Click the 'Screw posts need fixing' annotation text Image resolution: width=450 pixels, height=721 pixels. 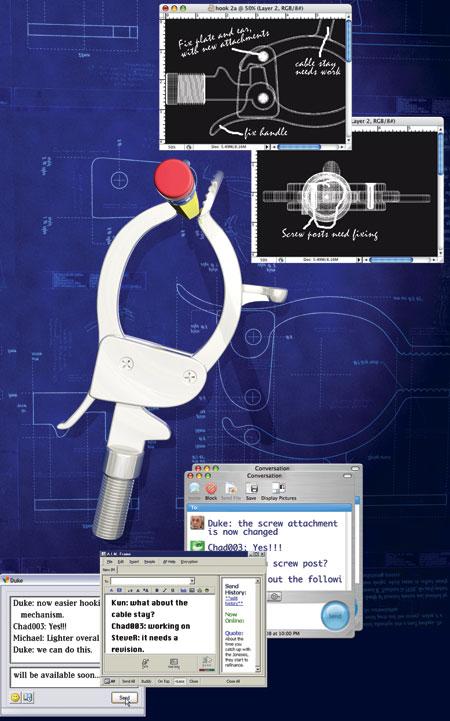click(x=330, y=234)
